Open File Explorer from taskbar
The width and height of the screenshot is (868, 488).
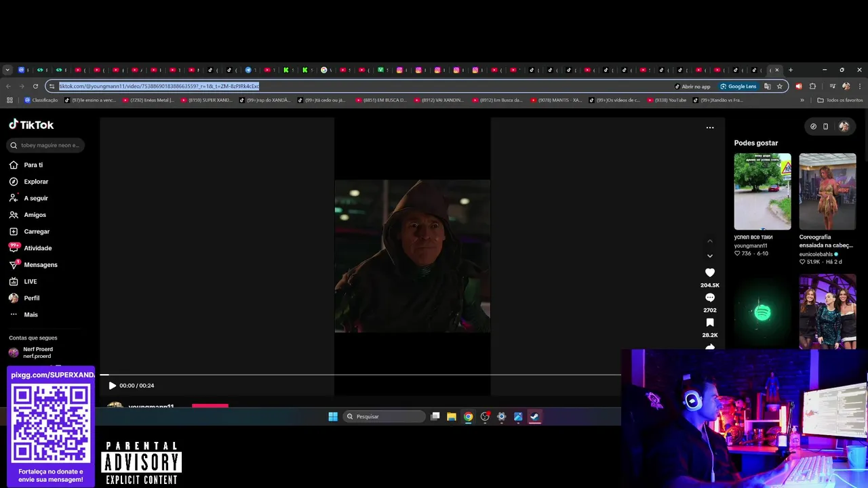pyautogui.click(x=452, y=416)
